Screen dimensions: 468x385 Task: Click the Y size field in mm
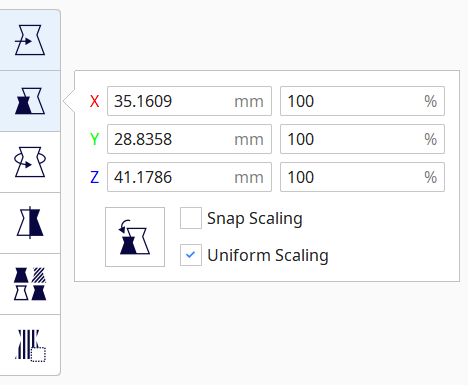(x=189, y=139)
